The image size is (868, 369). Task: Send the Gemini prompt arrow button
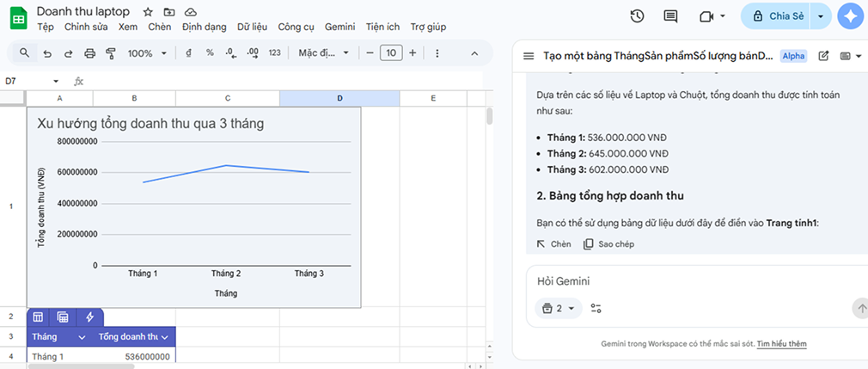(860, 309)
